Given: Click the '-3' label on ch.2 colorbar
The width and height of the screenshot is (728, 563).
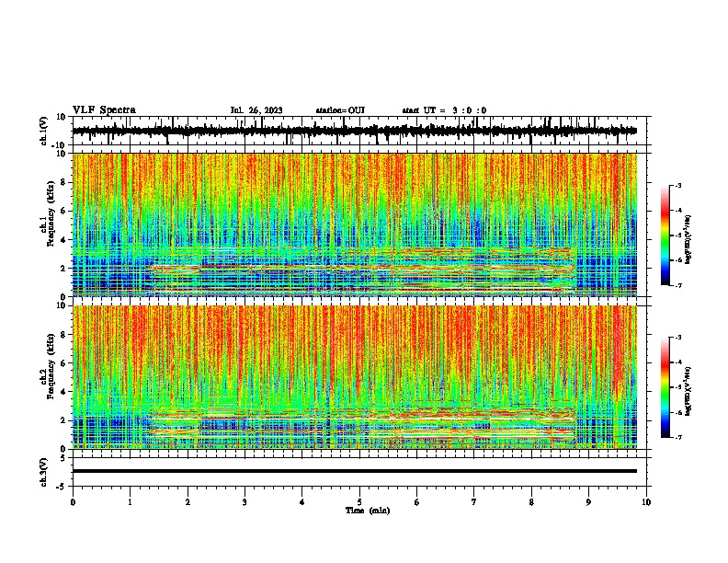Looking at the screenshot, I should coord(677,338).
